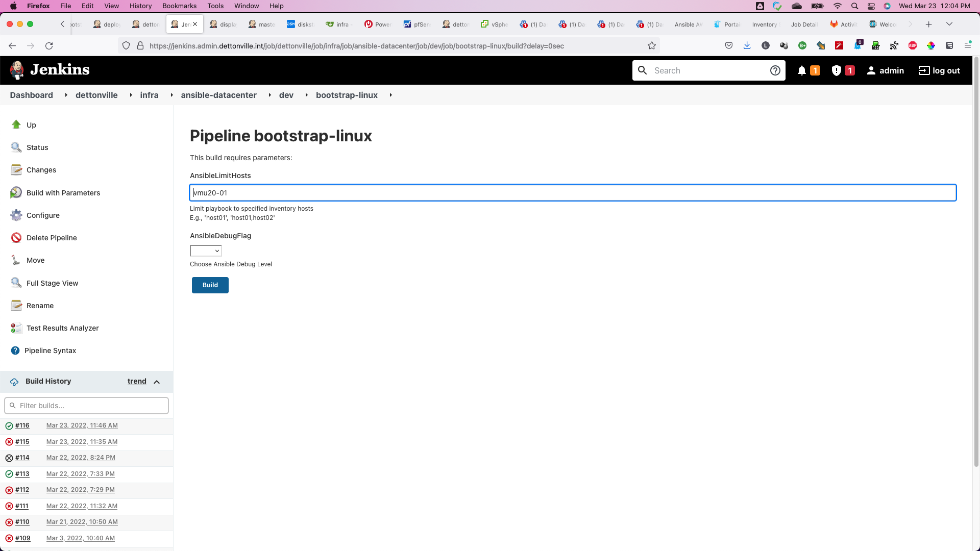
Task: Collapse the Build History panel chevron
Action: pyautogui.click(x=157, y=382)
